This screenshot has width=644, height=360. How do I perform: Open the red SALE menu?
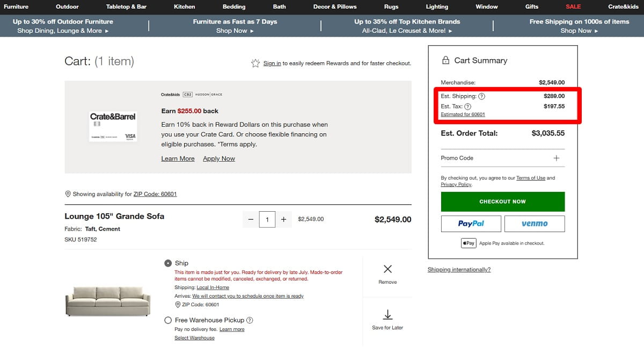pyautogui.click(x=573, y=6)
